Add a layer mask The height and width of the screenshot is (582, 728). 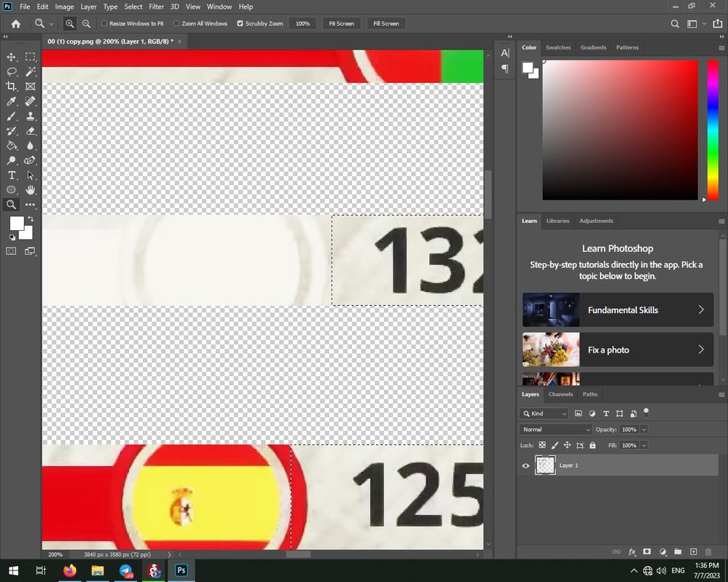[647, 552]
